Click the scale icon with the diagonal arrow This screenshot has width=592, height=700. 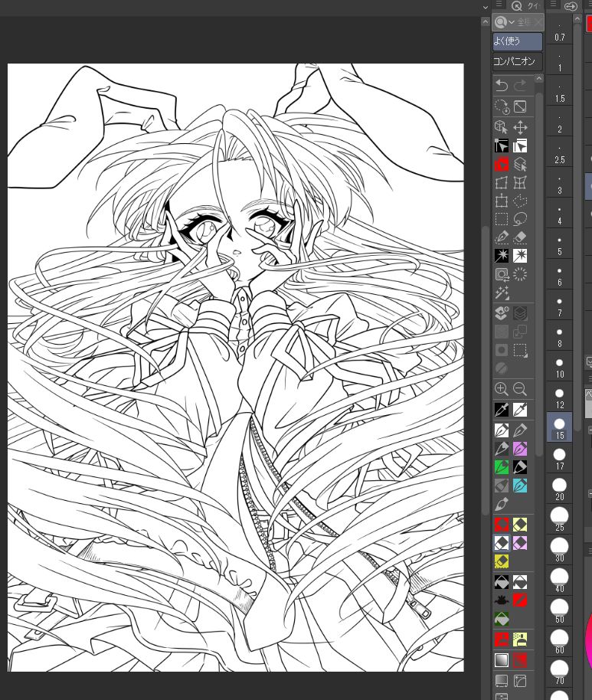[x=520, y=106]
